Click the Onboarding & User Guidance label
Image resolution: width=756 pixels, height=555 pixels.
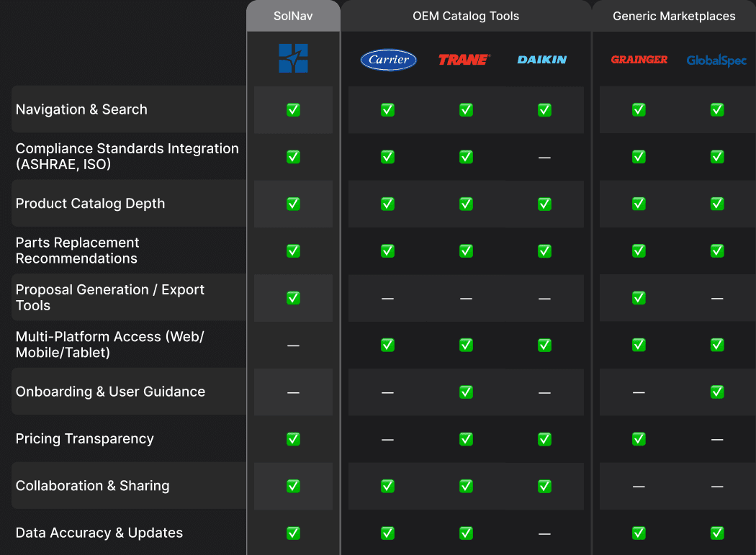coord(110,392)
